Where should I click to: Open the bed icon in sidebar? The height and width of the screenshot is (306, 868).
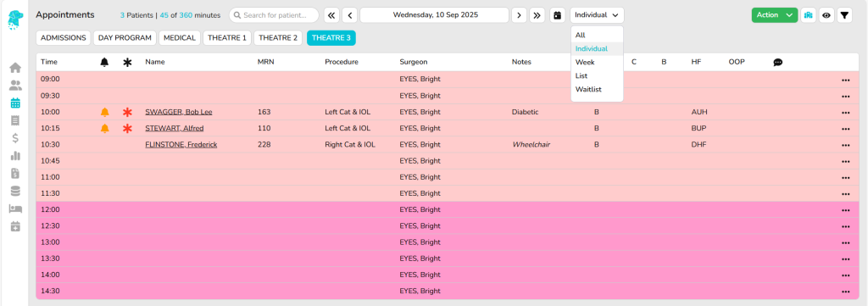pyautogui.click(x=15, y=209)
